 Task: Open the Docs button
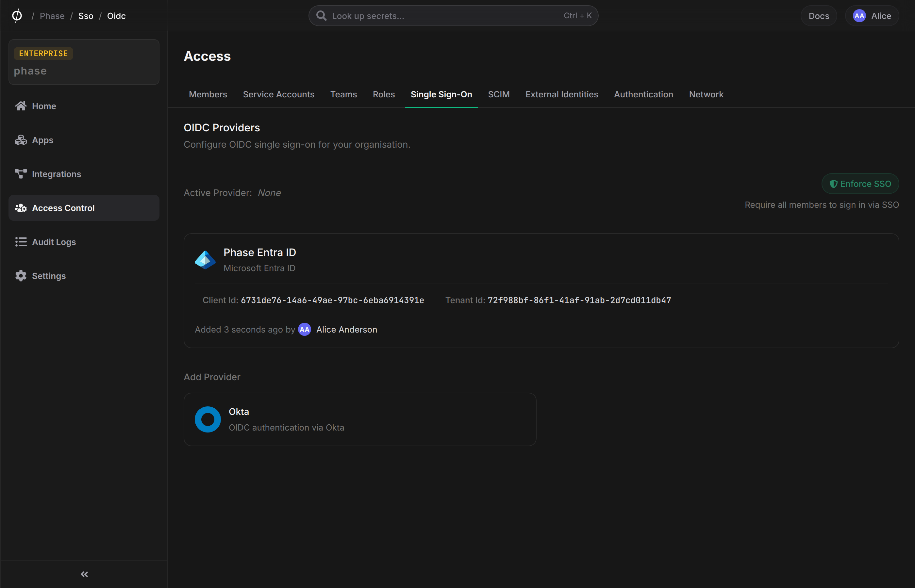click(819, 16)
